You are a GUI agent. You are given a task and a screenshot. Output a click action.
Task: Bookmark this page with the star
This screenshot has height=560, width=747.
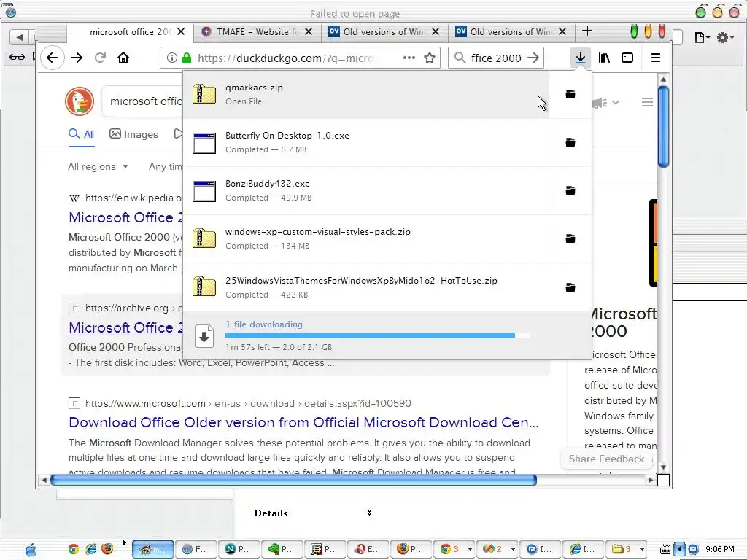(x=430, y=58)
